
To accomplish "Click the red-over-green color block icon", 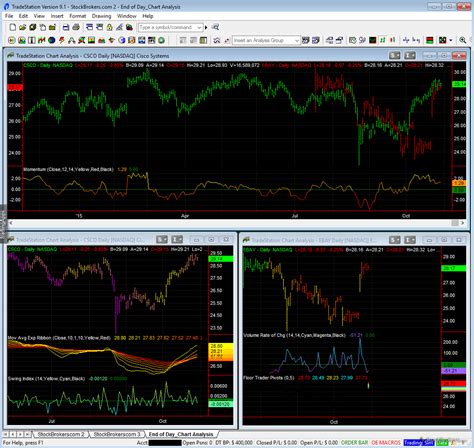I will click(x=430, y=40).
